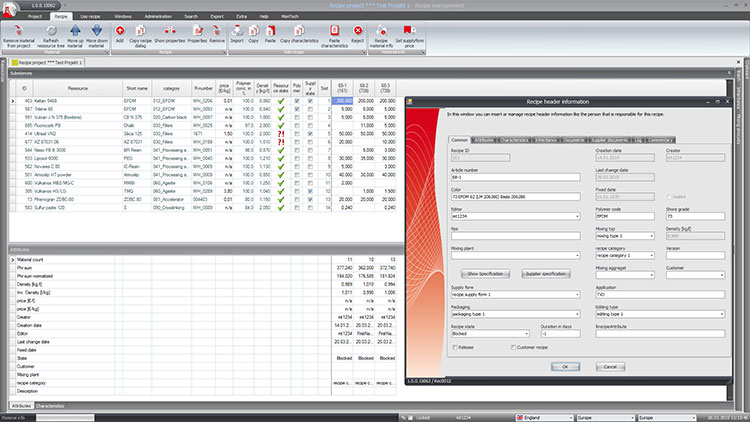The height and width of the screenshot is (422, 750).
Task: Open the Mixing typ dropdown
Action: pos(651,236)
